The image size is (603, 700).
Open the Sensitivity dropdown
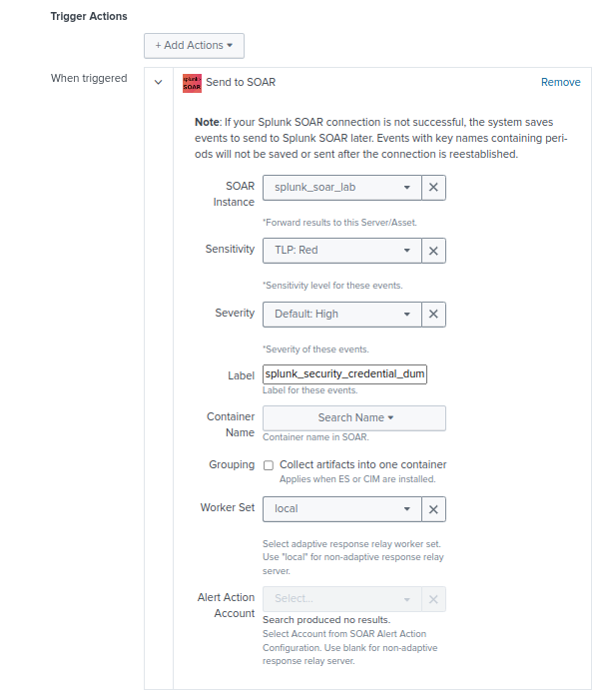(x=341, y=250)
